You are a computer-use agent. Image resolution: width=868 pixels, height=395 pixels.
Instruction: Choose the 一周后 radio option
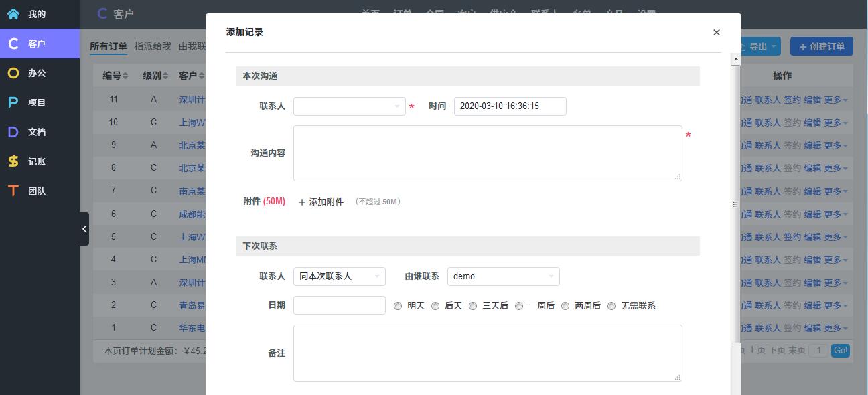[x=519, y=306]
